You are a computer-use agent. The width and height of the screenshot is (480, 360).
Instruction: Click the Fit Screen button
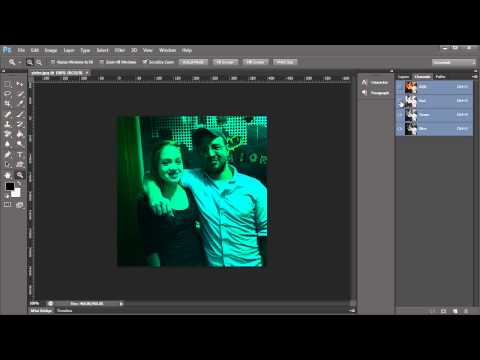pos(225,62)
